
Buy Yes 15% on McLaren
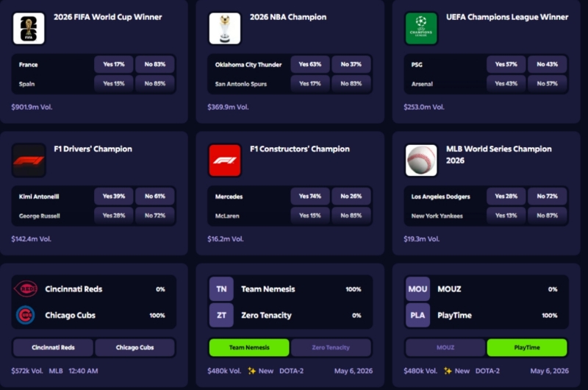[310, 216]
